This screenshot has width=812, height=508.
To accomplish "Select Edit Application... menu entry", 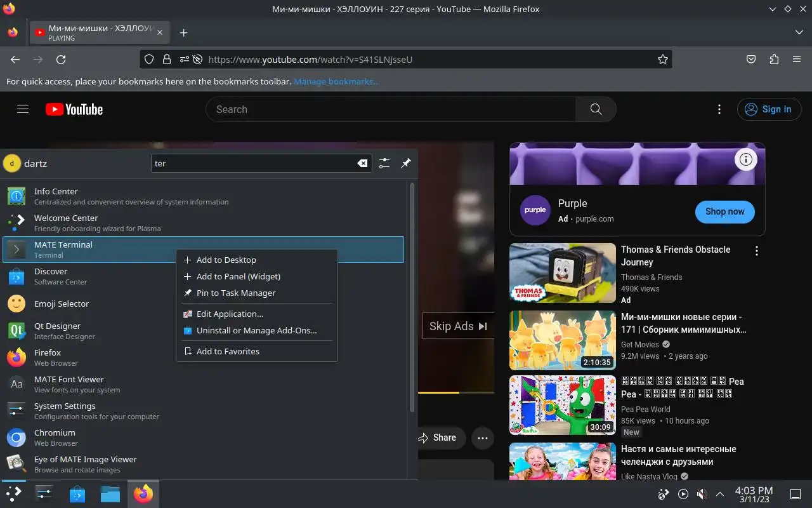I will point(256,314).
